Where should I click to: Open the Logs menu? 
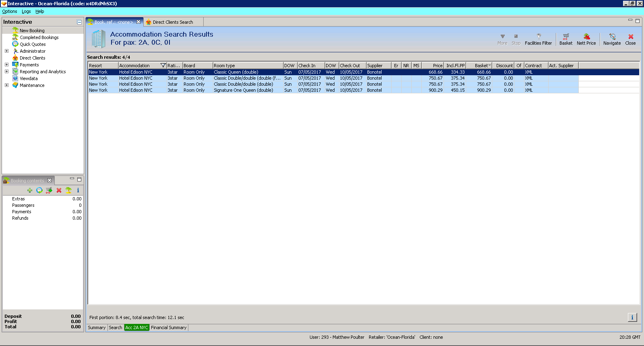[x=26, y=11]
